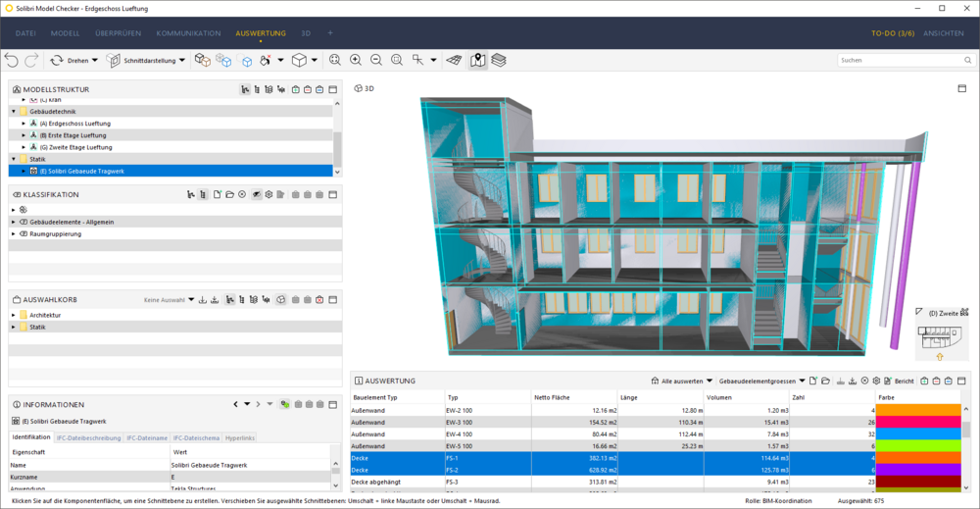Open the IFC-Dateiname tab
The image size is (980, 509).
click(147, 437)
